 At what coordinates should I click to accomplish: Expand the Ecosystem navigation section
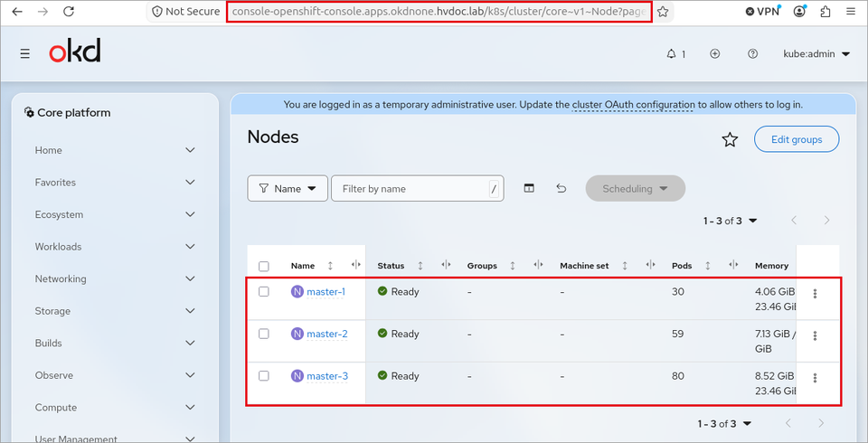pyautogui.click(x=115, y=214)
